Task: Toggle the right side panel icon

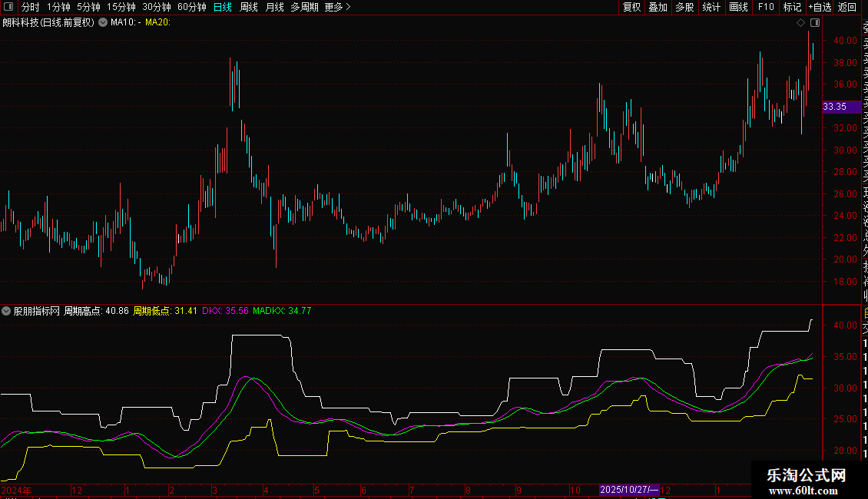Action: point(815,22)
